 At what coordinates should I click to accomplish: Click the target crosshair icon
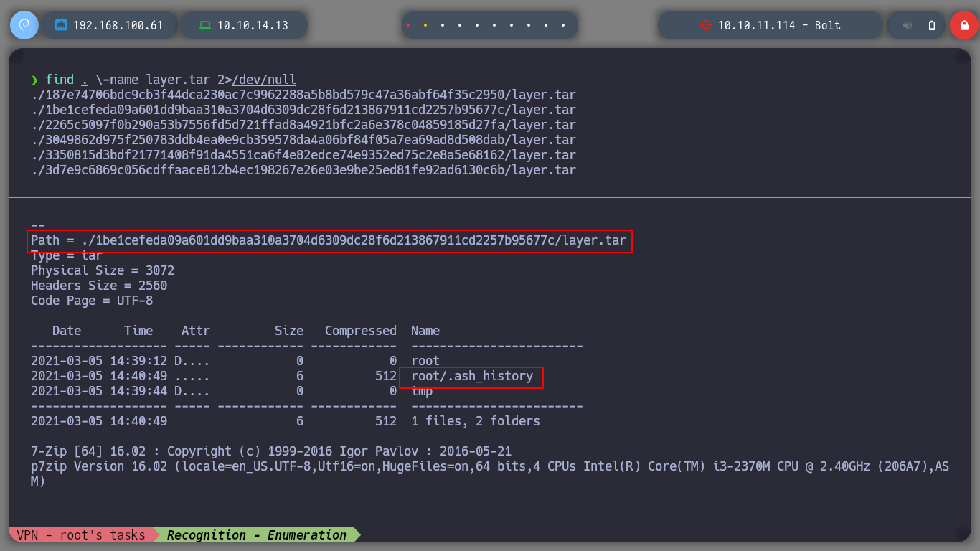(705, 25)
